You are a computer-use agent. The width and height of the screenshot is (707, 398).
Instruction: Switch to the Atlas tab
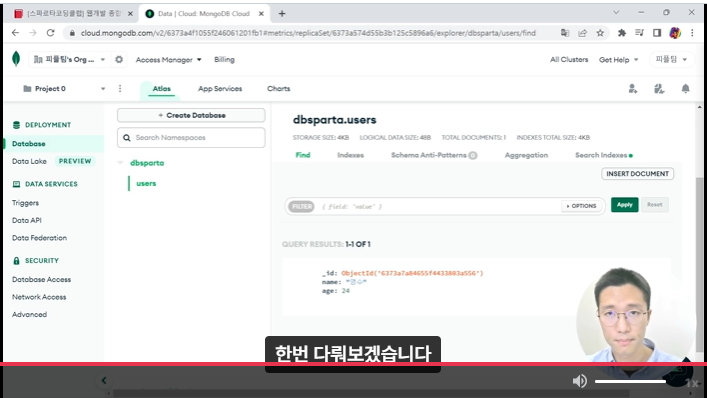(x=161, y=89)
